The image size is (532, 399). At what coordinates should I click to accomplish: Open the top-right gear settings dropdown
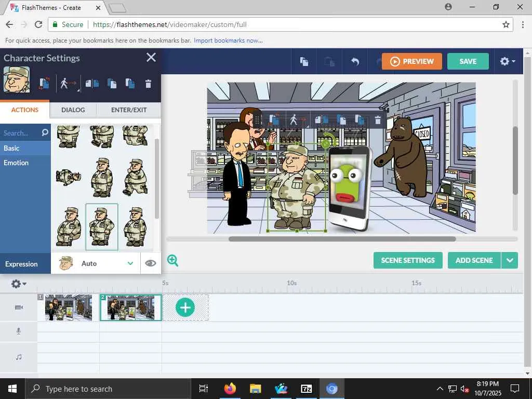pos(508,61)
